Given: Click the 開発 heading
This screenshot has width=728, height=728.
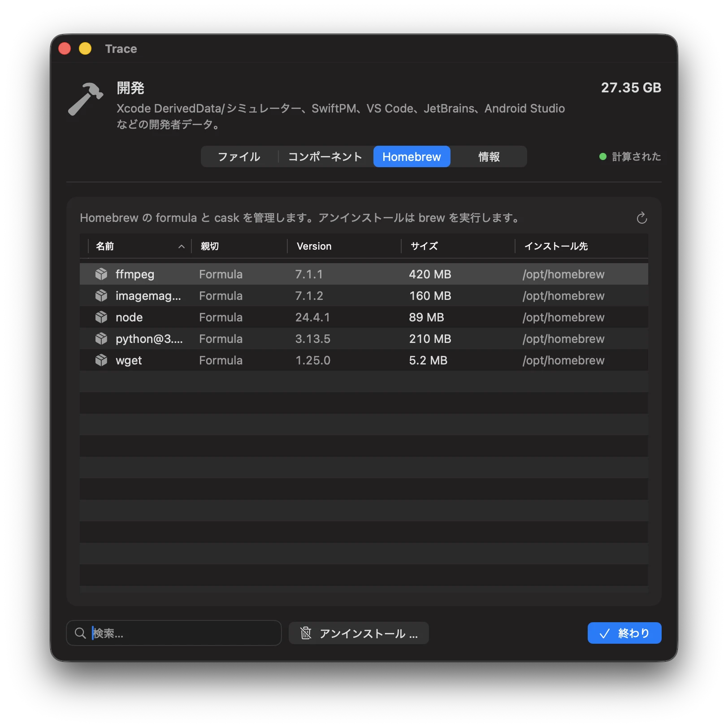Looking at the screenshot, I should tap(130, 88).
